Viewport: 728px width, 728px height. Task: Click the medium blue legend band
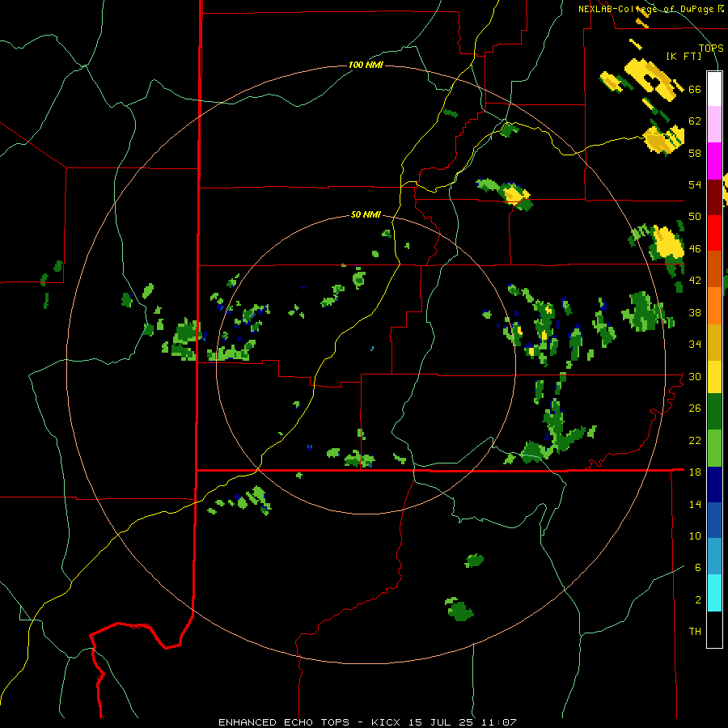714,520
